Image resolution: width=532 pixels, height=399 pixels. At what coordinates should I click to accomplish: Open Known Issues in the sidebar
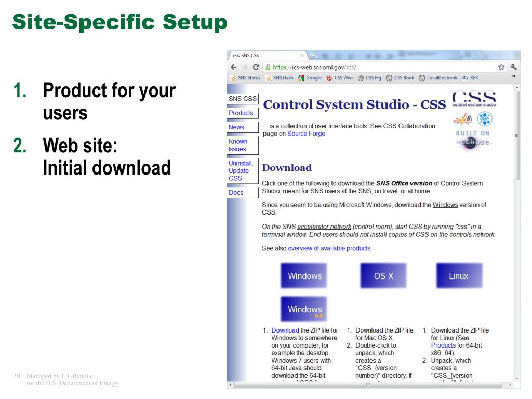[238, 145]
